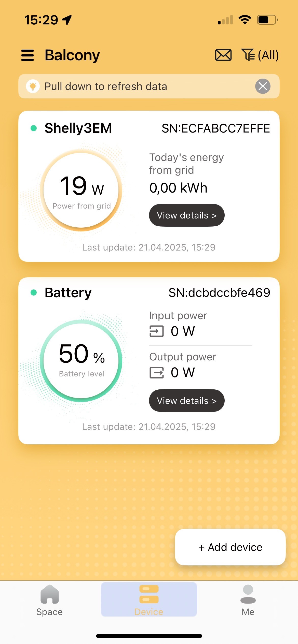The height and width of the screenshot is (644, 298).
Task: Tap the Battery online status dot
Action: [34, 292]
